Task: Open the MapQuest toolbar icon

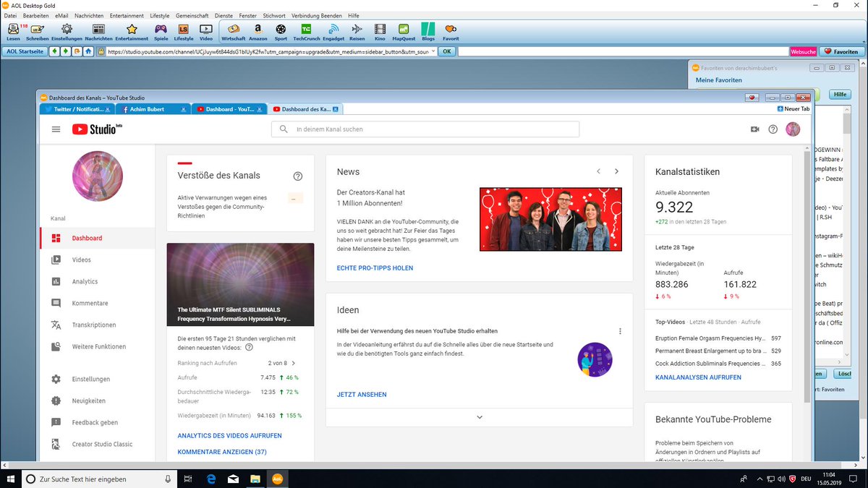Action: click(404, 31)
